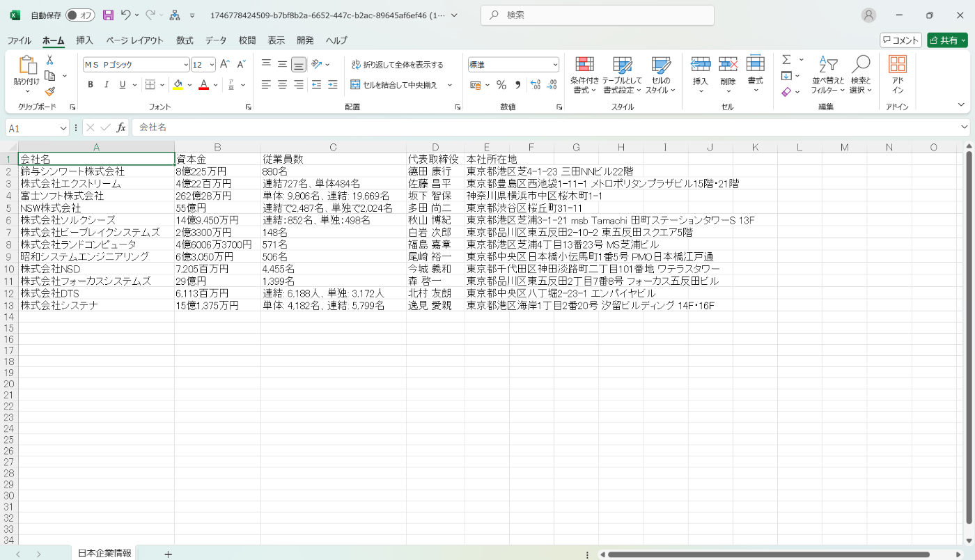Toggle Align Right horizontal alignment
975x560 pixels.
(299, 85)
